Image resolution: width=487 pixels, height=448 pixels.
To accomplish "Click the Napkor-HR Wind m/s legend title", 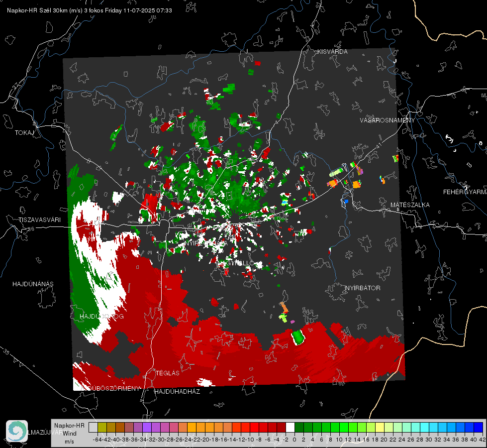I will pyautogui.click(x=69, y=434).
